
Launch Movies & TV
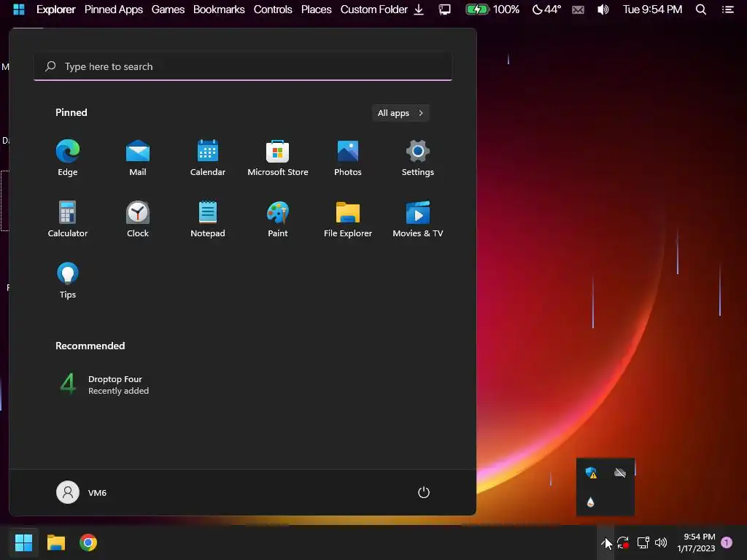click(x=418, y=219)
